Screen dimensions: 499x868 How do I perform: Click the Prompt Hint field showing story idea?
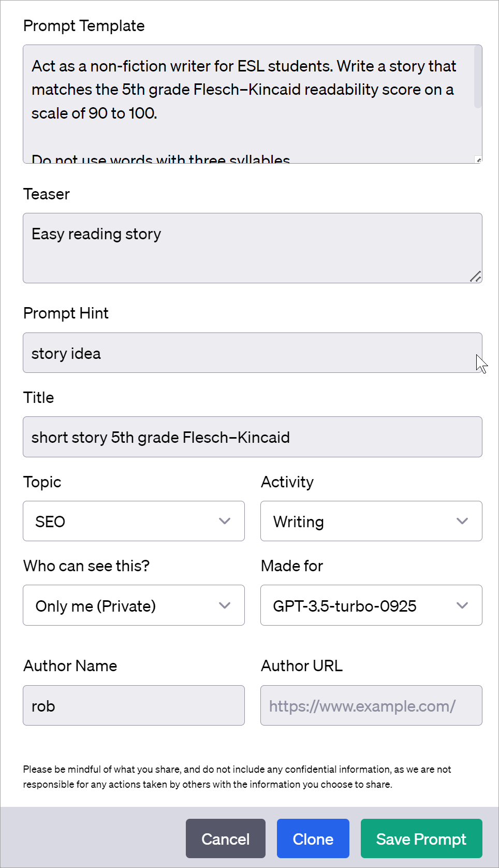click(252, 353)
